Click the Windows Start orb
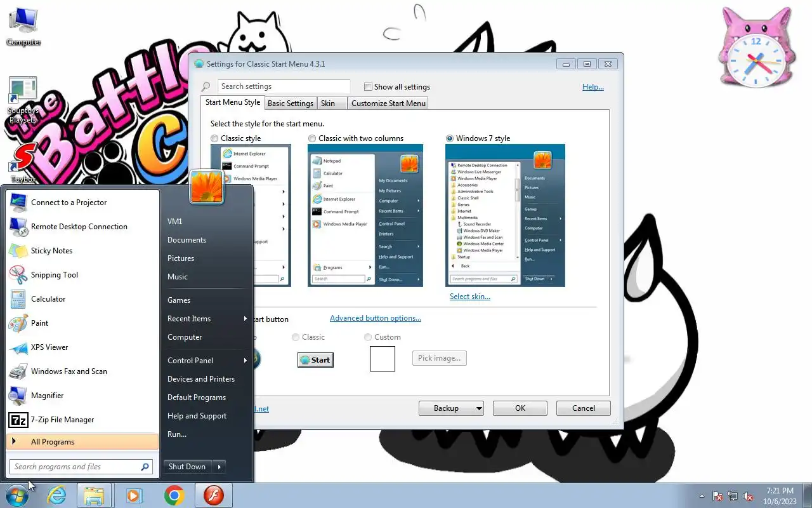Viewport: 812px width, 508px height. point(17,495)
